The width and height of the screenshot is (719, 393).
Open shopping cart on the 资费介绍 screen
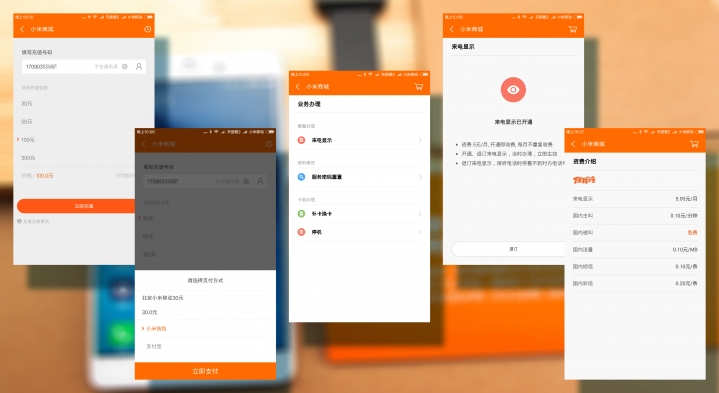tap(694, 144)
